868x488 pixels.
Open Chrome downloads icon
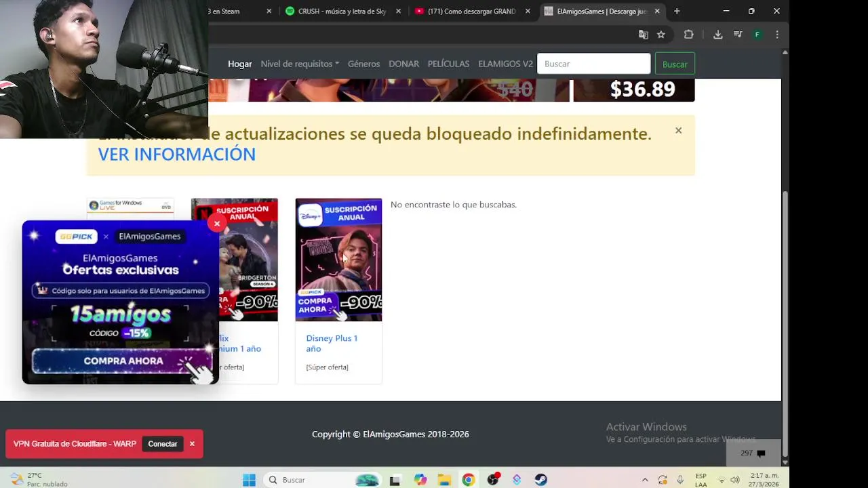click(718, 35)
